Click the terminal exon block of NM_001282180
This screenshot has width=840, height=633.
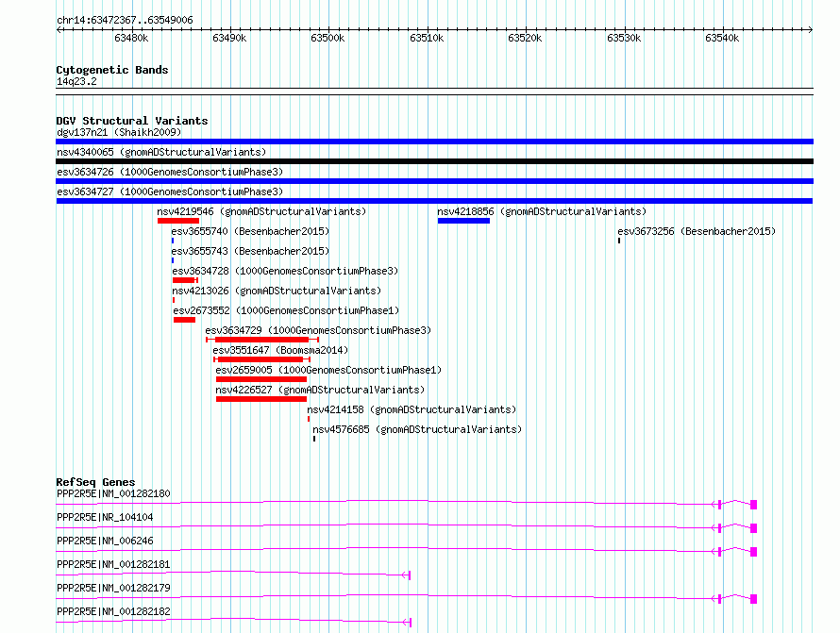click(x=754, y=505)
